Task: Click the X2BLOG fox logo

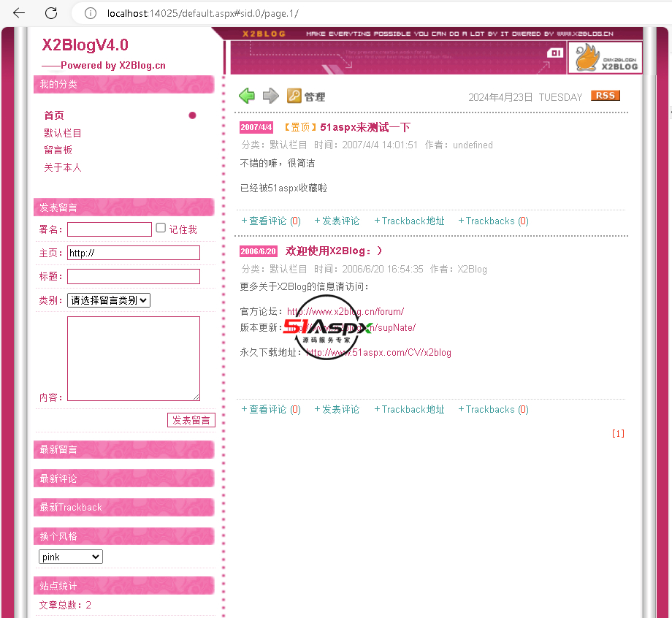Action: click(x=605, y=58)
